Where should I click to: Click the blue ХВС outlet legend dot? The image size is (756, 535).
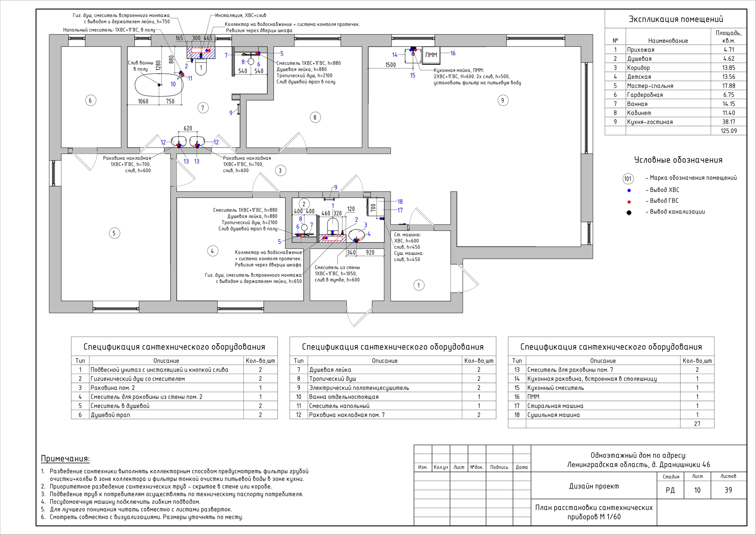(629, 191)
